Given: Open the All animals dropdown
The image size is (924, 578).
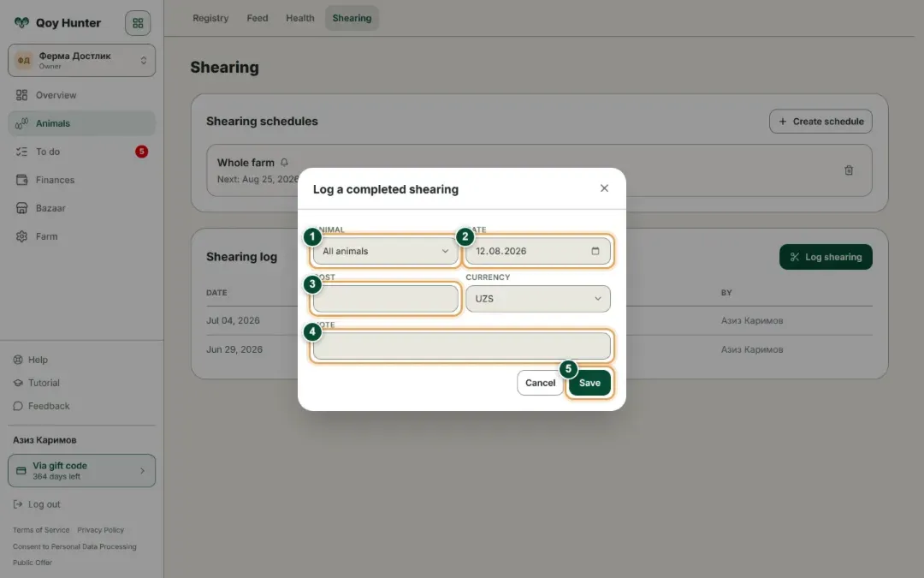Looking at the screenshot, I should [x=385, y=251].
